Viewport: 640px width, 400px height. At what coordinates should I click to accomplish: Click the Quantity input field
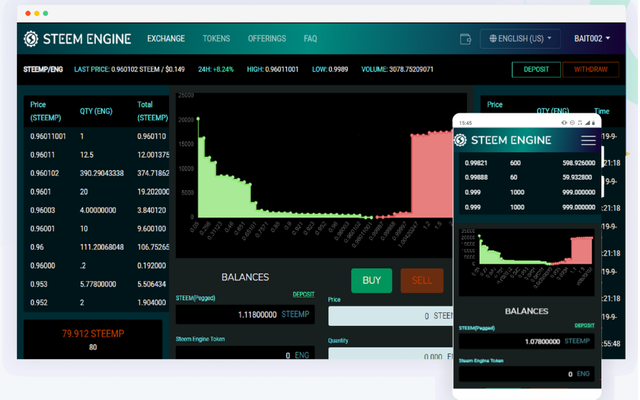point(390,353)
